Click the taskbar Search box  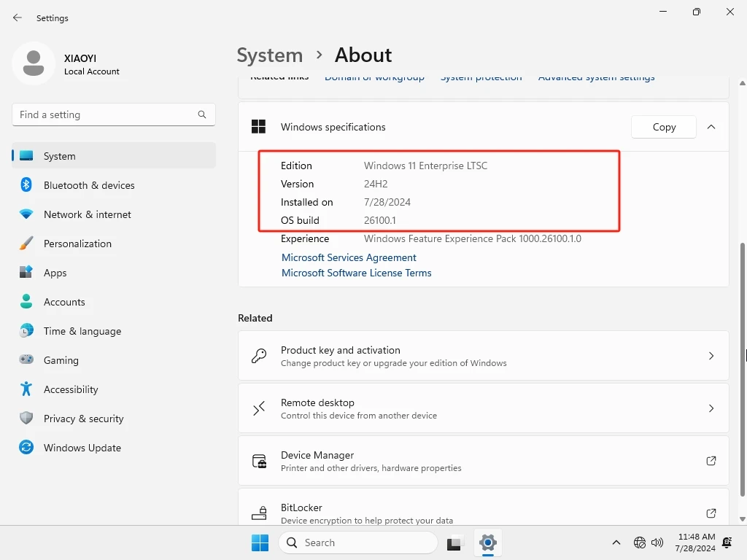click(x=357, y=542)
